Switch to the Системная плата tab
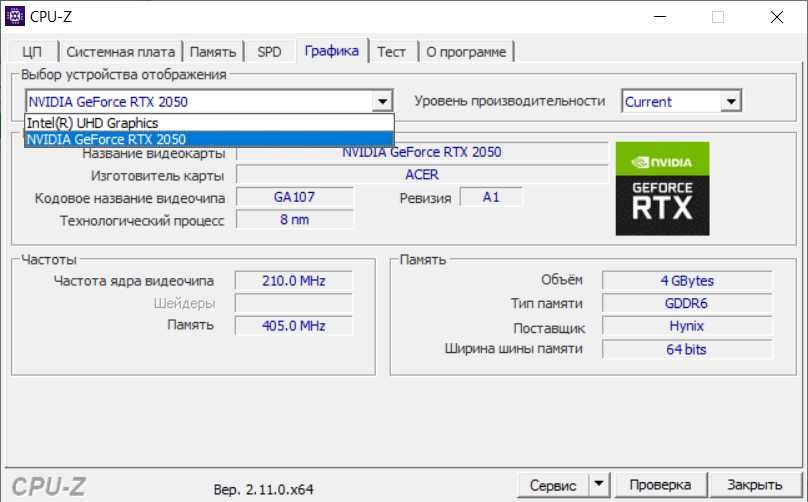 pos(121,52)
